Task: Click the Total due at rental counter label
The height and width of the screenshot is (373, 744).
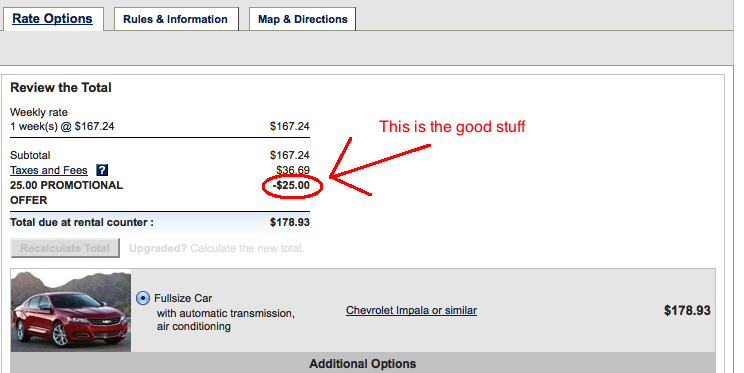Action: coord(82,223)
